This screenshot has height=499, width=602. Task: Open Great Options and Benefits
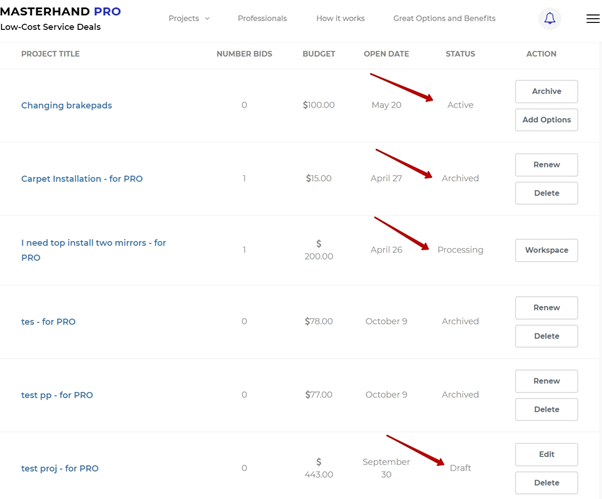click(444, 18)
